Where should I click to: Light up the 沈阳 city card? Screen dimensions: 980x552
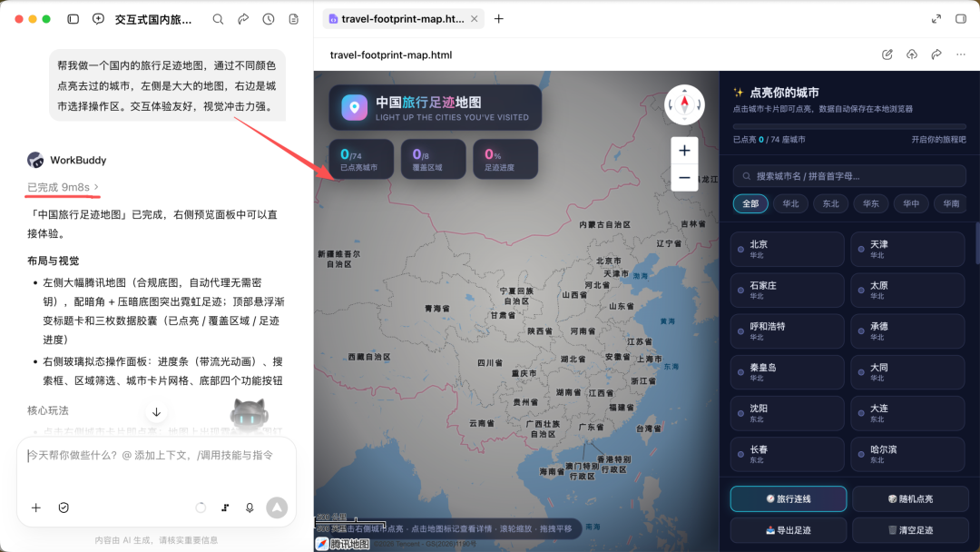click(x=787, y=412)
